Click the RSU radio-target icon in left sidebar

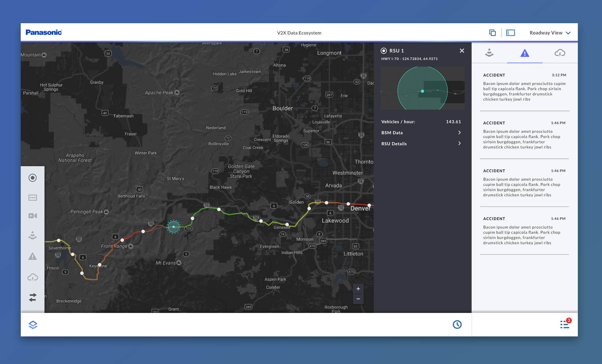33,178
